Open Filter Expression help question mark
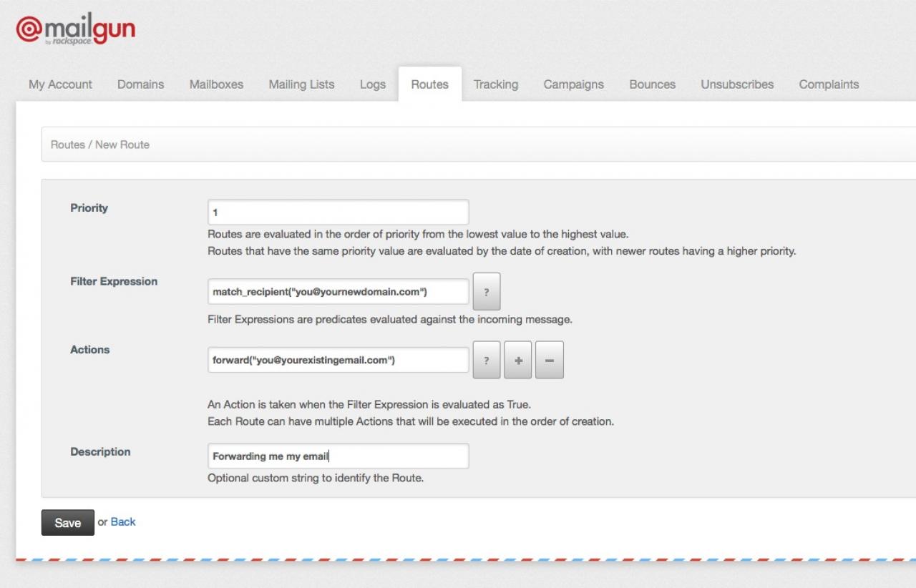Image resolution: width=916 pixels, height=588 pixels. point(487,291)
